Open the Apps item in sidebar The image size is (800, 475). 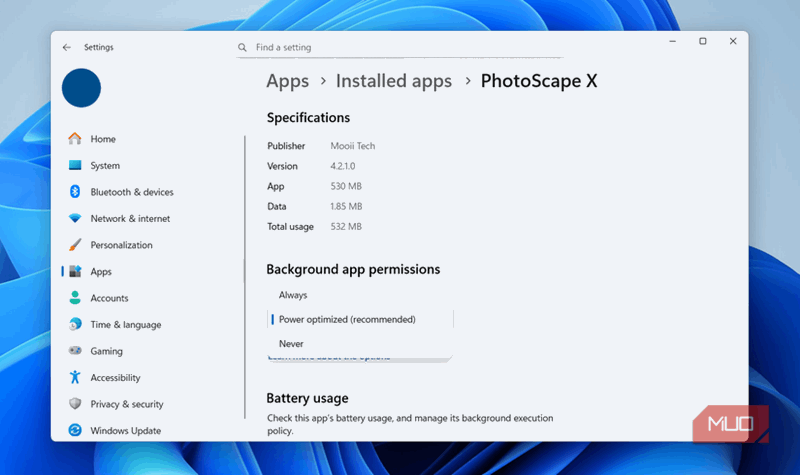coord(100,272)
